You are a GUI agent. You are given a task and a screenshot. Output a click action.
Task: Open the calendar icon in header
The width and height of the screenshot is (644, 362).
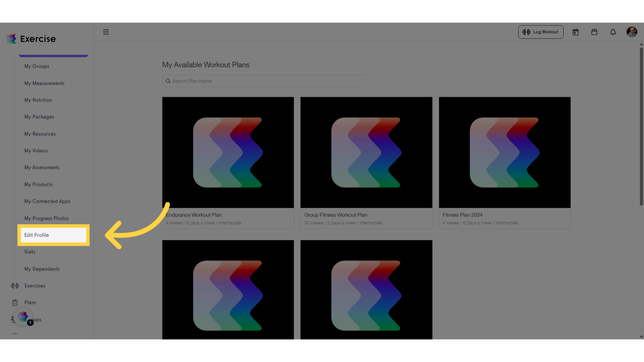click(x=576, y=32)
